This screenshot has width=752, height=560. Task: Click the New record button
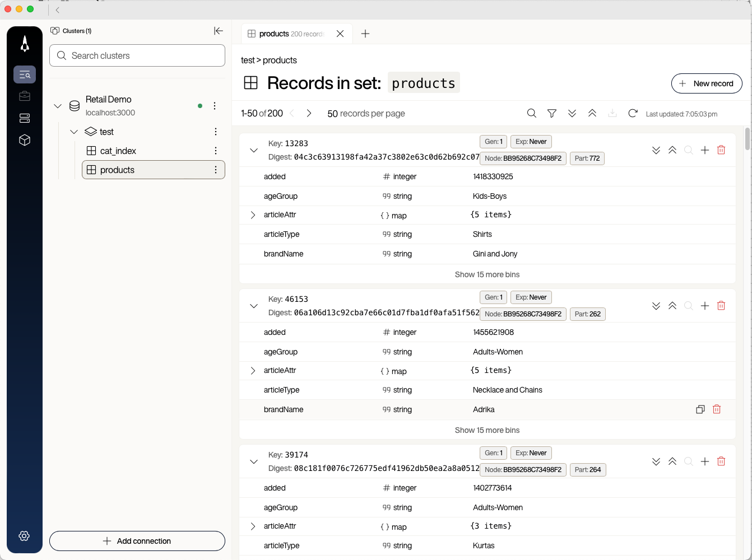click(x=706, y=83)
